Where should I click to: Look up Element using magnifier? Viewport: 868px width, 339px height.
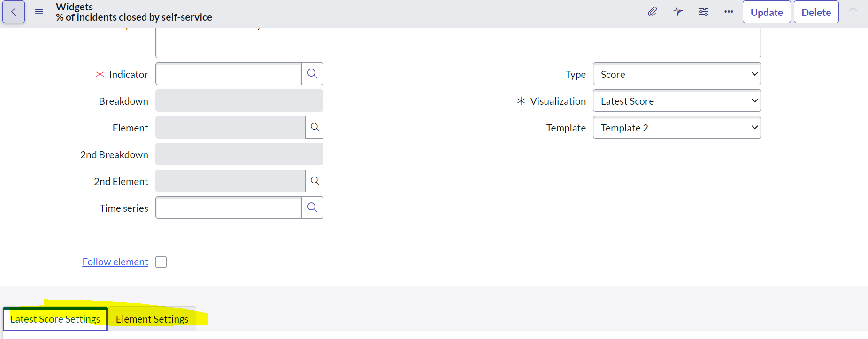(x=315, y=127)
